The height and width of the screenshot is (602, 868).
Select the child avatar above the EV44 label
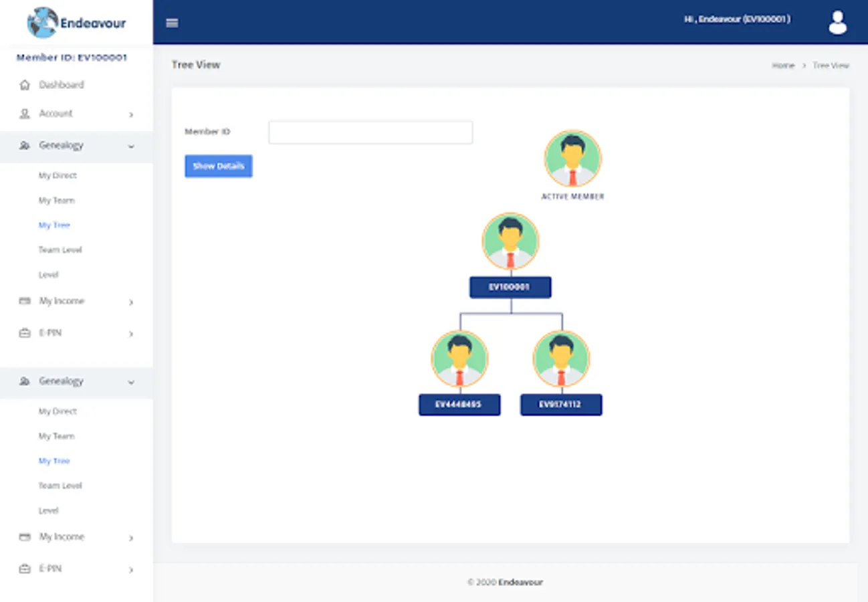click(x=459, y=359)
